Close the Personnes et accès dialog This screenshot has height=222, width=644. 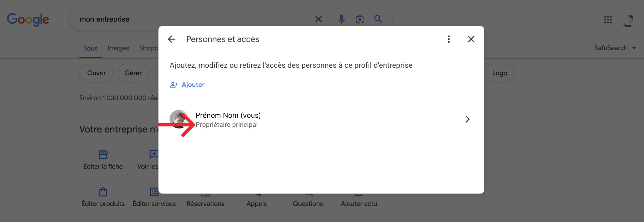[x=471, y=39]
